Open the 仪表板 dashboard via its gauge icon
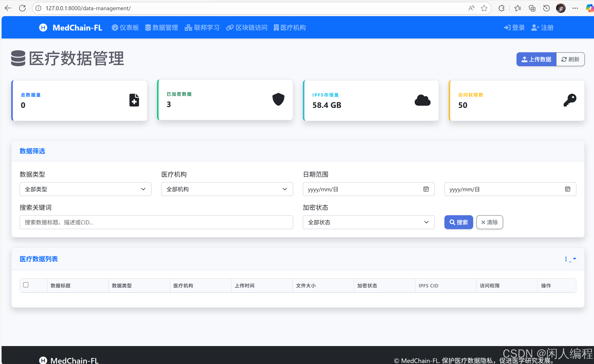This screenshot has width=594, height=364. point(115,28)
